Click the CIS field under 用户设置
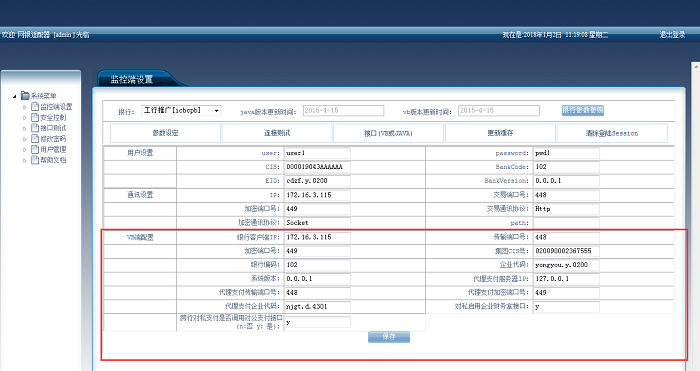The width and height of the screenshot is (700, 371). pyautogui.click(x=317, y=167)
